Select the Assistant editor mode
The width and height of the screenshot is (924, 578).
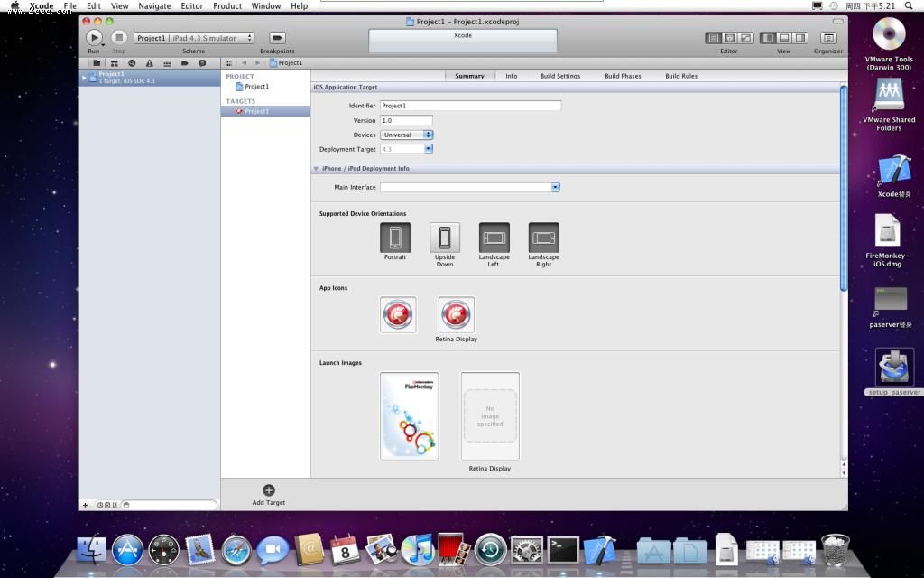[729, 38]
